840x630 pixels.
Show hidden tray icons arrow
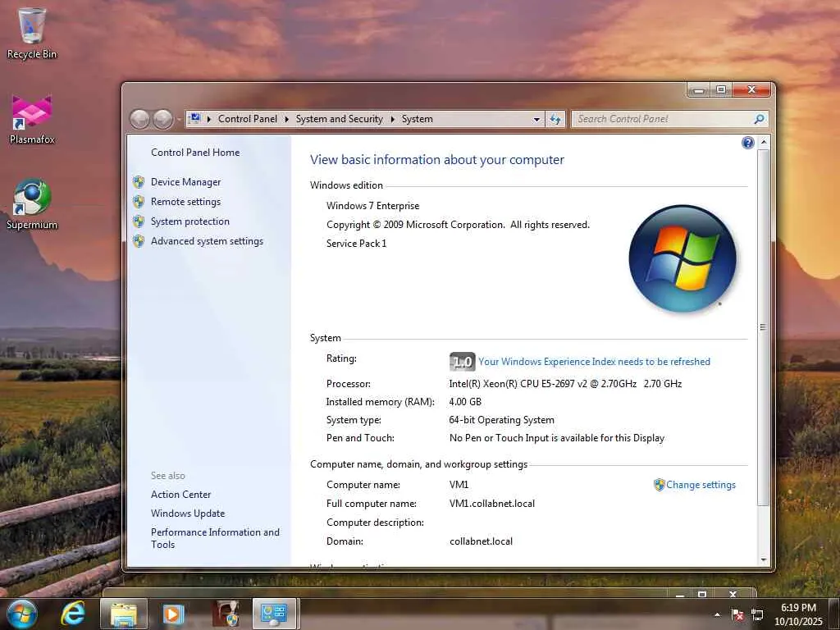pos(717,614)
